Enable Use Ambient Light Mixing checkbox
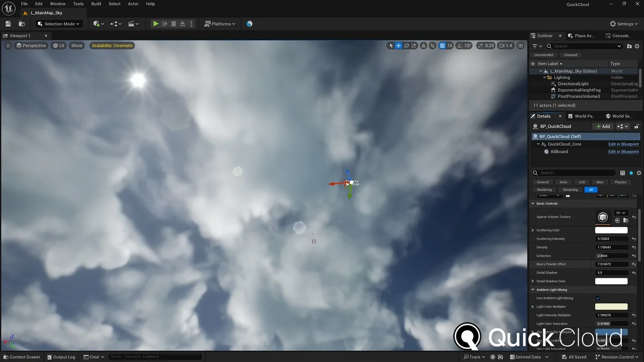Viewport: 644px width, 362px height. 598,298
